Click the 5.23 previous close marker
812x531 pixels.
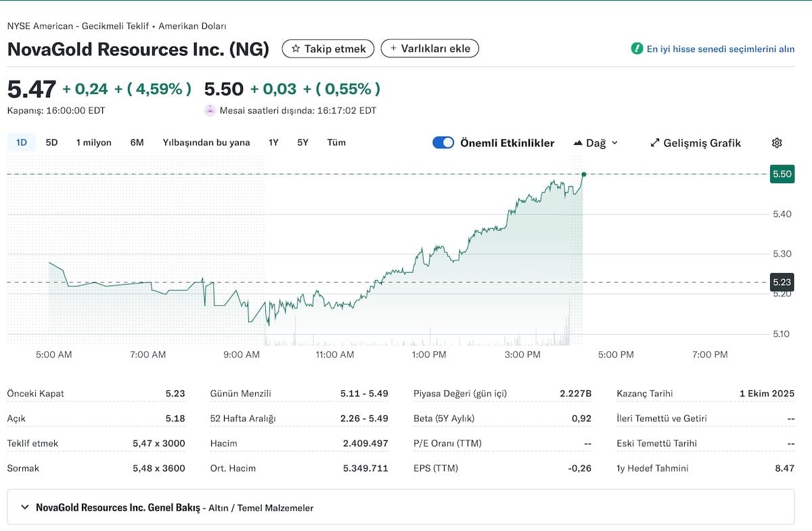click(x=782, y=282)
